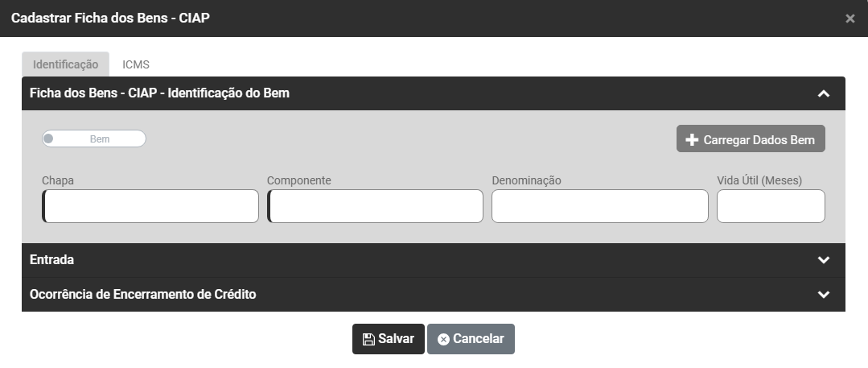Toggle the Bem switch
Image resolution: width=868 pixels, height=368 pixels.
[x=94, y=139]
